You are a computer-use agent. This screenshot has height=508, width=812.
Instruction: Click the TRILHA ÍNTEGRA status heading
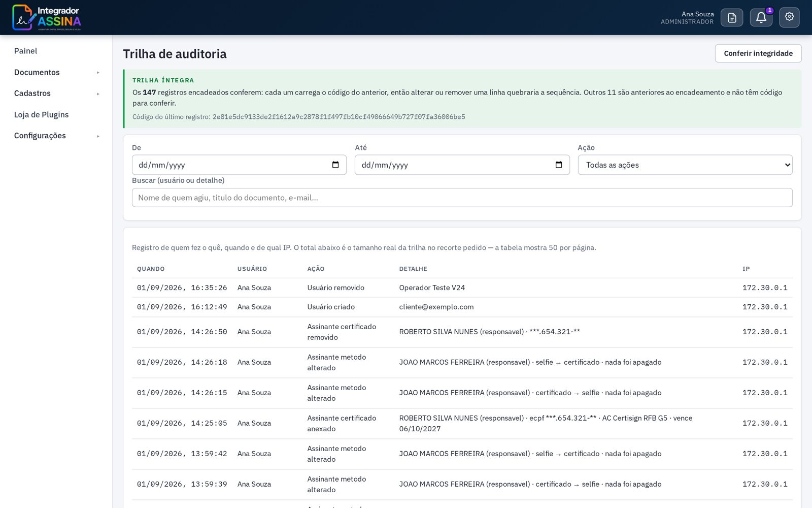tap(163, 80)
